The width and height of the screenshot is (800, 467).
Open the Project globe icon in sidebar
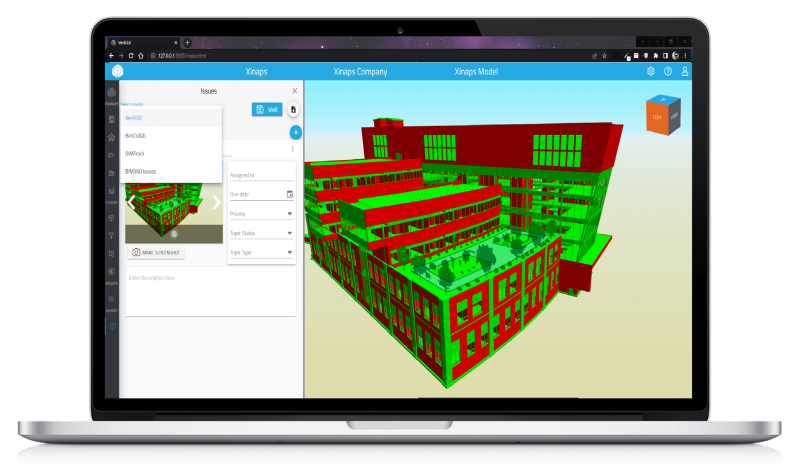click(x=112, y=92)
